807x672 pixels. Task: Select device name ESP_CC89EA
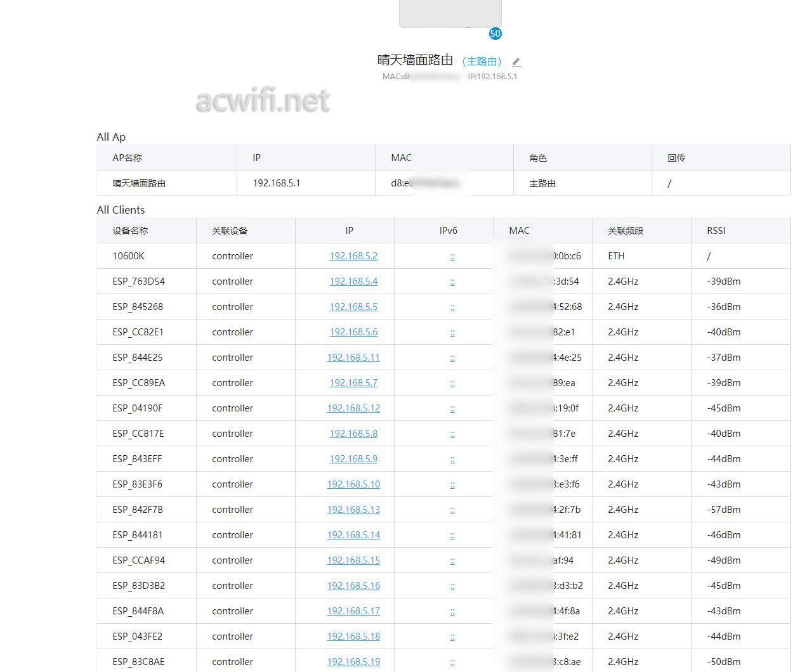point(138,383)
